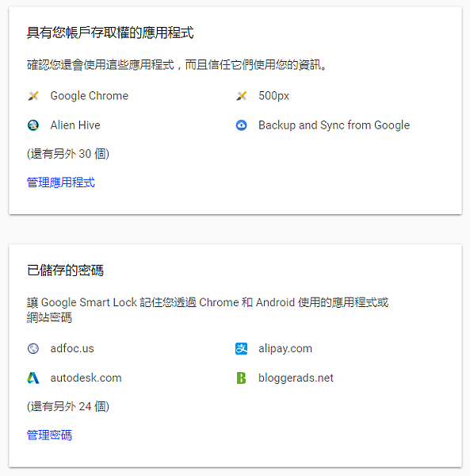Open the 管理密碼 link
Viewport: 470px width, 476px height.
pyautogui.click(x=49, y=435)
